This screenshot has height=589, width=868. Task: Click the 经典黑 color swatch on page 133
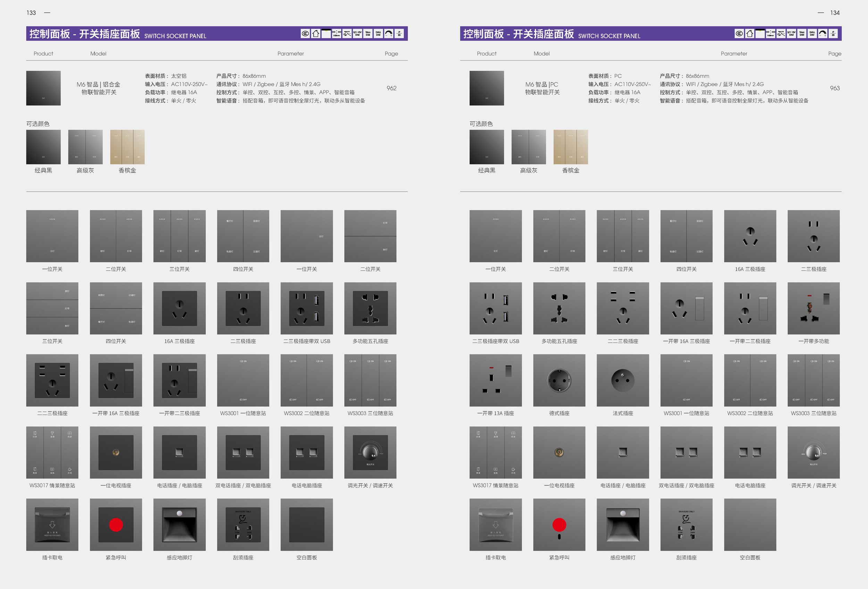pyautogui.click(x=43, y=147)
